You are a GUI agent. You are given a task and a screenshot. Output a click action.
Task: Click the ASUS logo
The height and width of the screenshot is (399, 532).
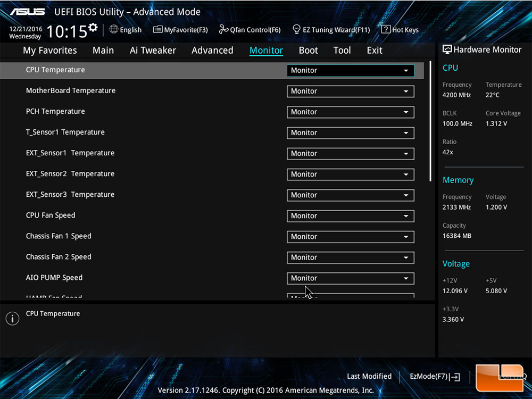click(x=28, y=12)
